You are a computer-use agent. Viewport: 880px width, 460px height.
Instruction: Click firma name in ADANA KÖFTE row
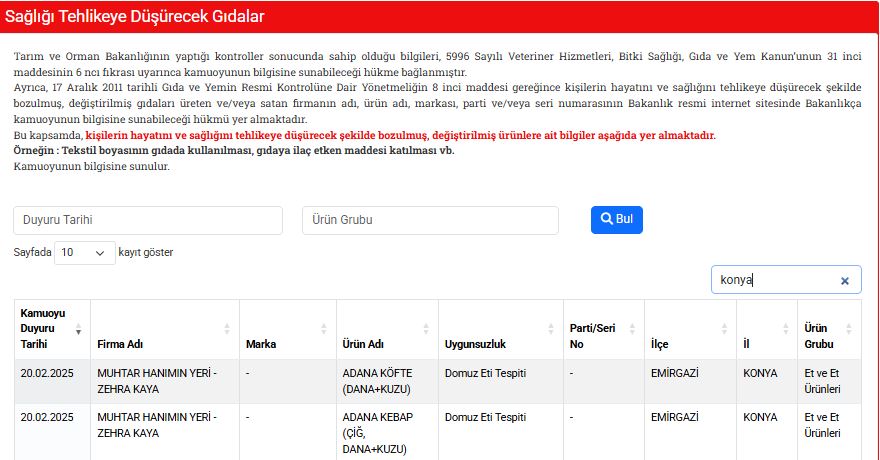(x=157, y=381)
